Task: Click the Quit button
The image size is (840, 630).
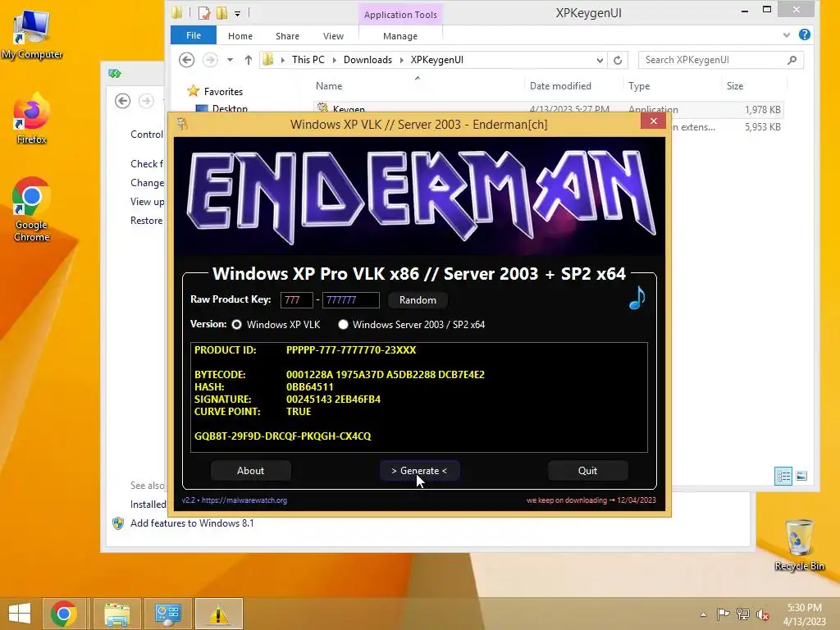Action: point(587,470)
